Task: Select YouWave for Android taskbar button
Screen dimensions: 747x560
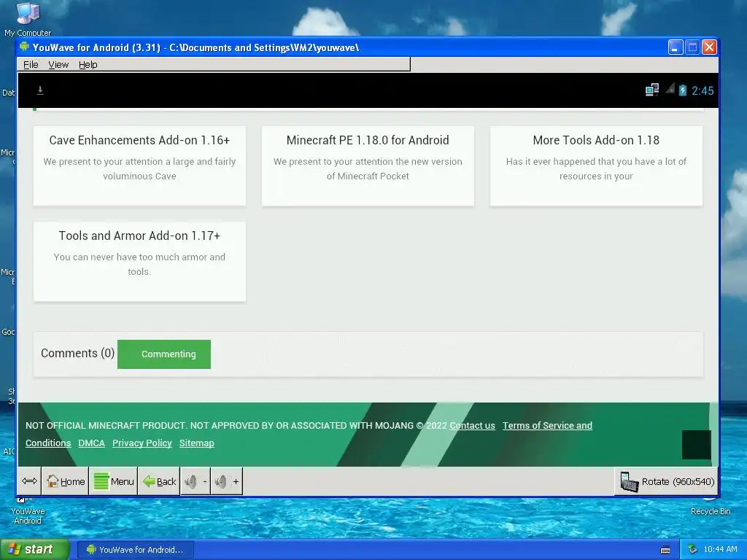Action: tap(135, 550)
